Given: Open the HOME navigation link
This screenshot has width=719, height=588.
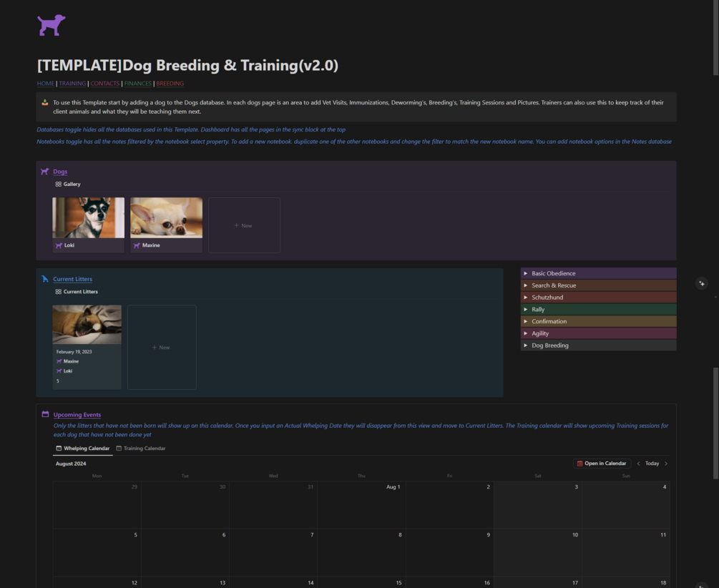Looking at the screenshot, I should pyautogui.click(x=45, y=84).
